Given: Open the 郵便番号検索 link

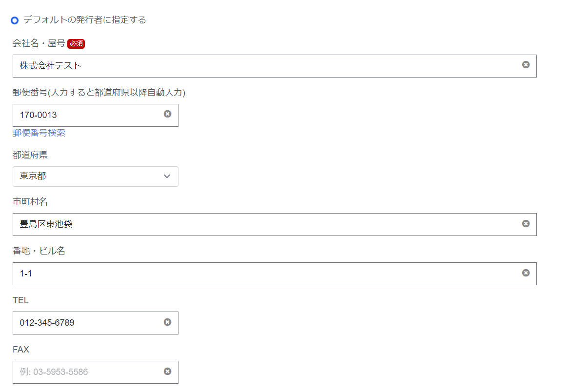Looking at the screenshot, I should pyautogui.click(x=39, y=133).
